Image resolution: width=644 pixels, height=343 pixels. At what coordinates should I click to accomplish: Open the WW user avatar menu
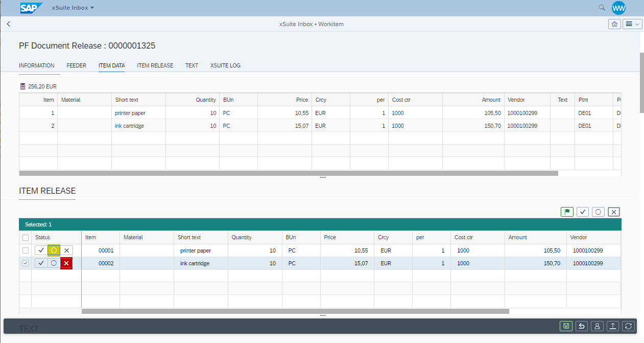[618, 8]
